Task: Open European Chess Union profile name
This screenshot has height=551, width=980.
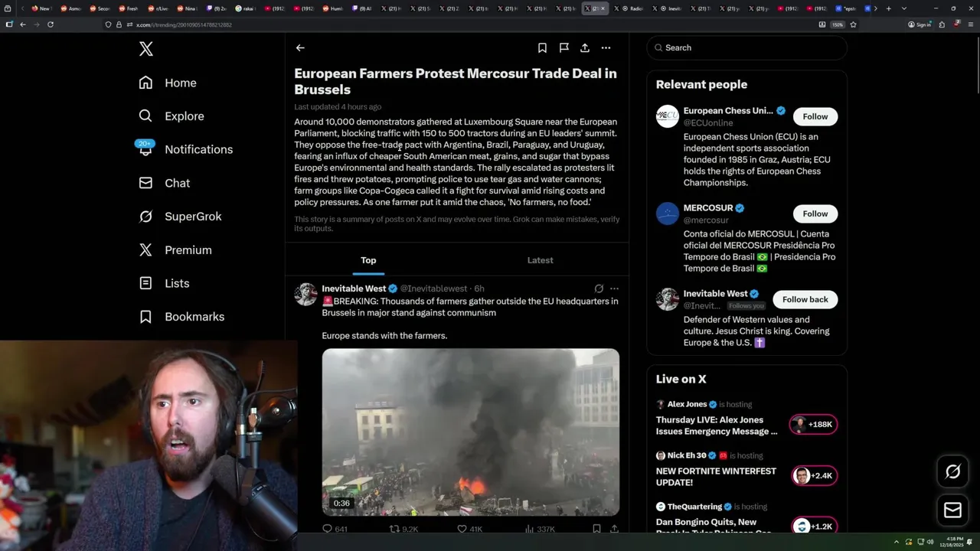Action: coord(728,111)
